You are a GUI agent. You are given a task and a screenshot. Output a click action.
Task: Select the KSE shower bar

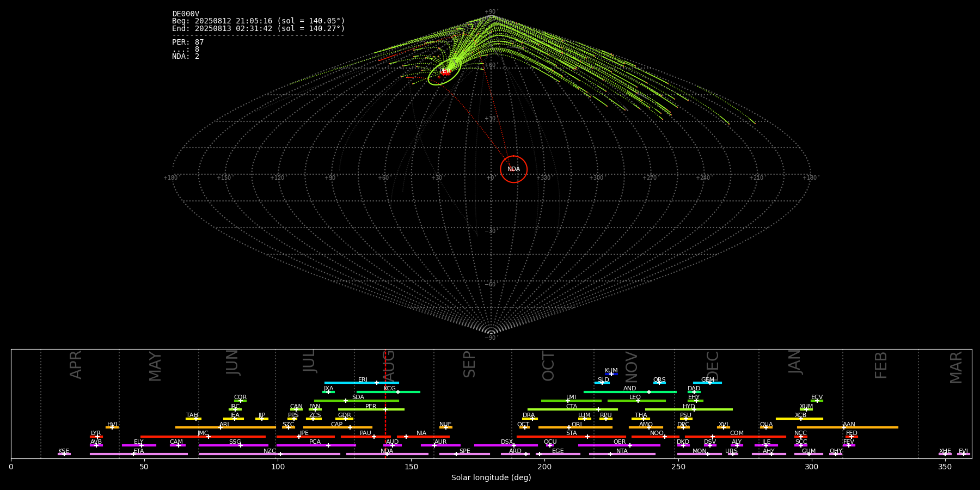point(64,454)
